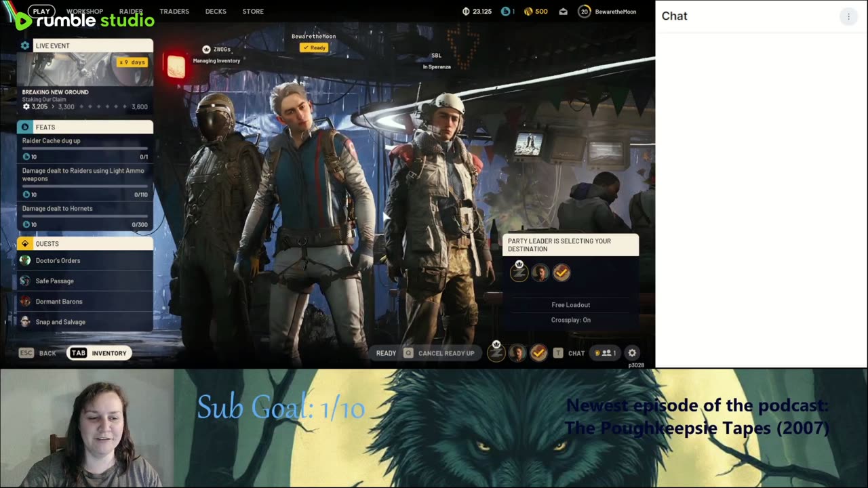868x488 pixels.
Task: Select the Doctor's Orders quest icon
Action: click(x=25, y=260)
